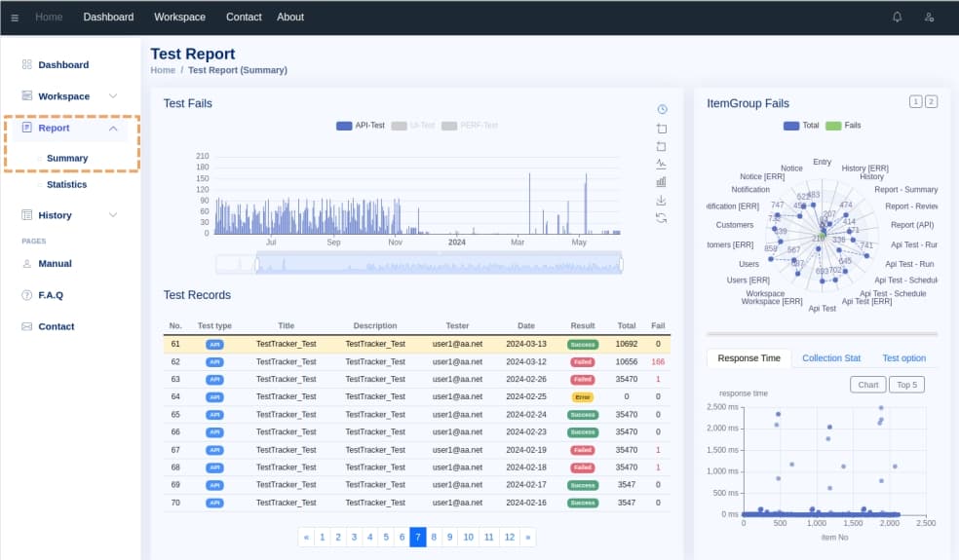Open the Test option tab
The height and width of the screenshot is (560, 959).
(903, 358)
